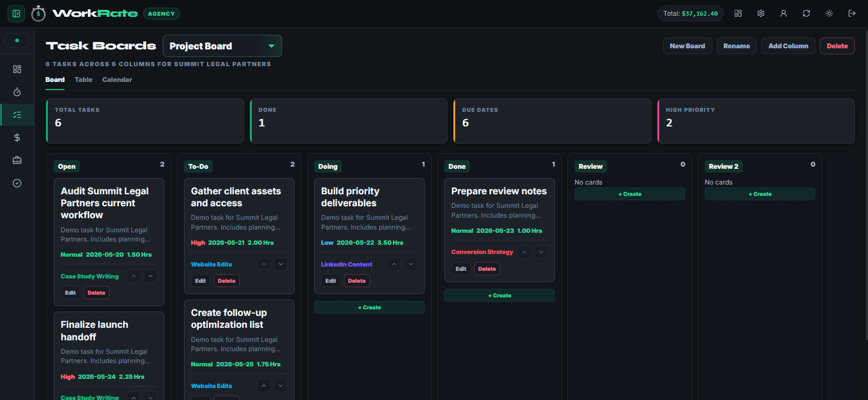
Task: Open Website Edits link on Gather card
Action: point(212,264)
